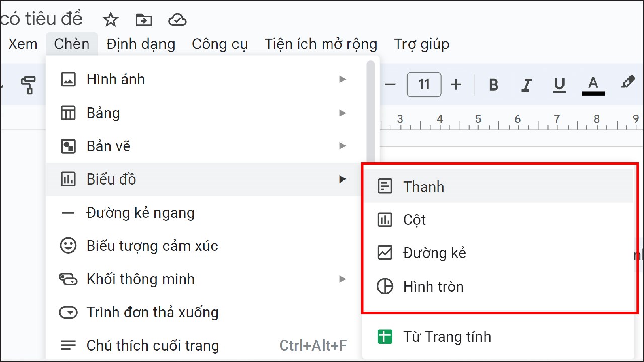Click the Bảng table icon
Image resolution: width=644 pixels, height=362 pixels.
[68, 113]
